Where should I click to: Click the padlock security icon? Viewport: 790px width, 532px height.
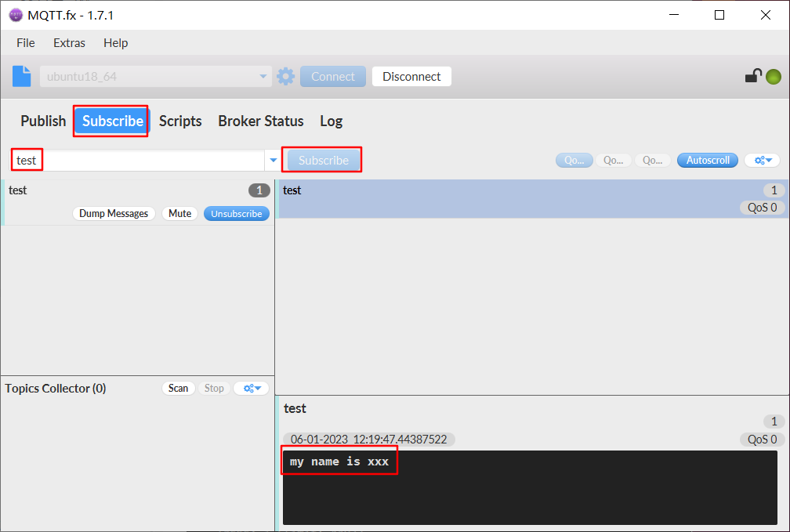click(752, 76)
